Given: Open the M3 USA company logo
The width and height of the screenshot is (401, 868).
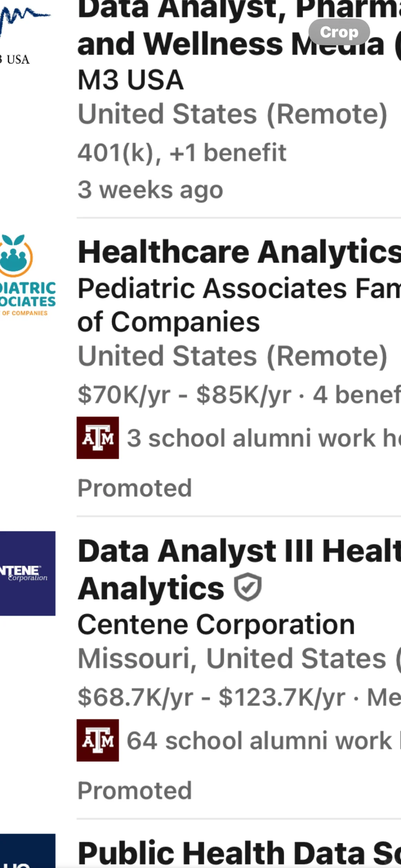Looking at the screenshot, I should click(x=25, y=33).
